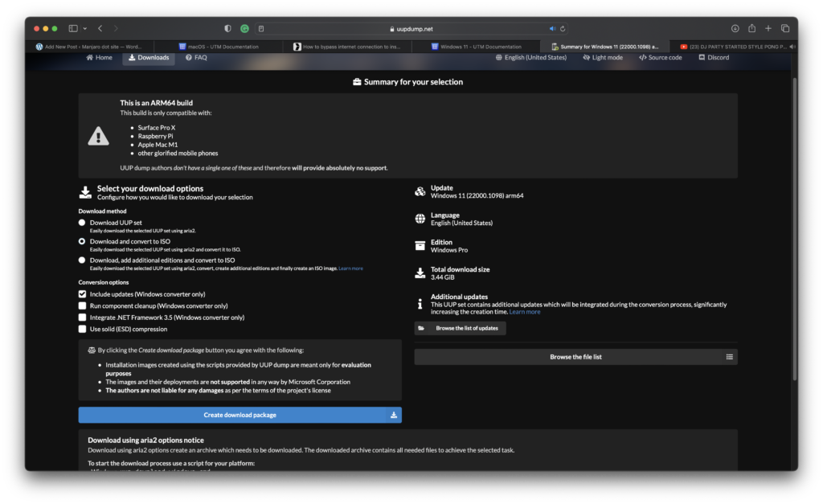Viewport: 823px width, 504px height.
Task: Click the Additional updates info icon
Action: point(420,304)
